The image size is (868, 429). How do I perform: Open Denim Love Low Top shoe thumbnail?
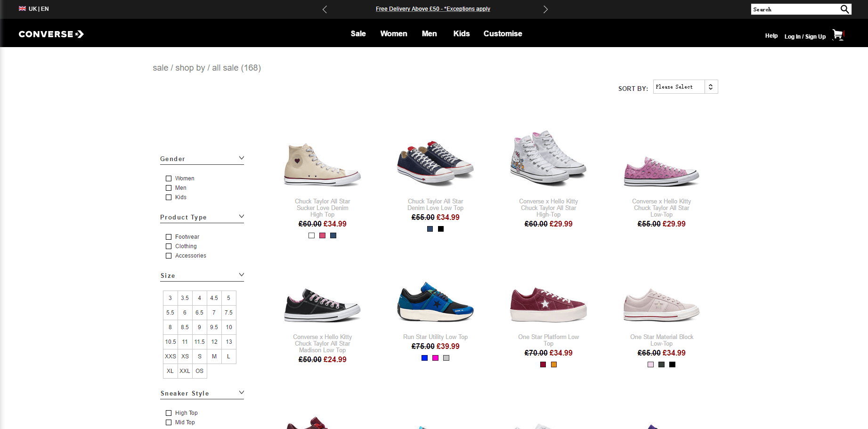pos(435,163)
